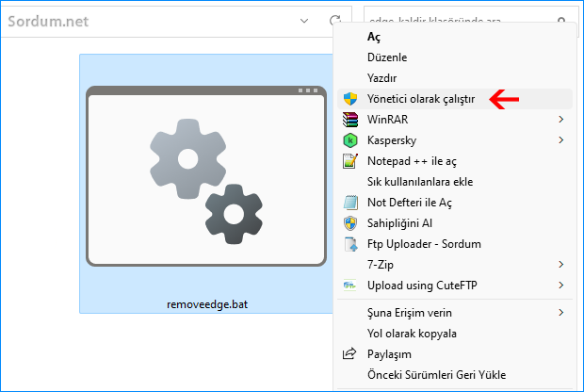Click the Paylaşım share icon

pos(349,353)
